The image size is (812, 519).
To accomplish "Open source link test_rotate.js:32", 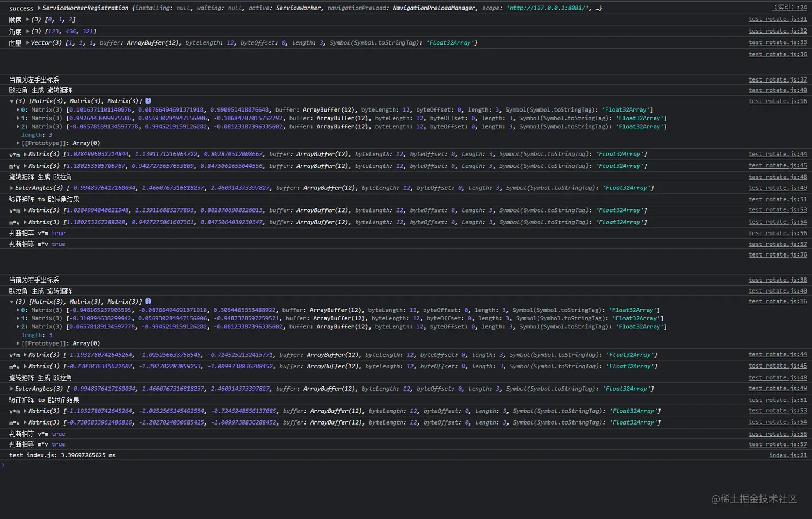I will (x=778, y=31).
